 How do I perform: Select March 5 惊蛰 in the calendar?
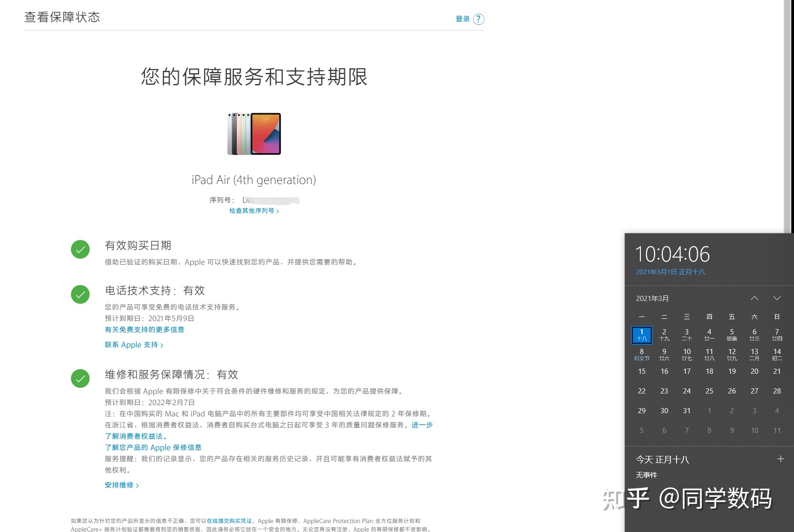pos(732,335)
